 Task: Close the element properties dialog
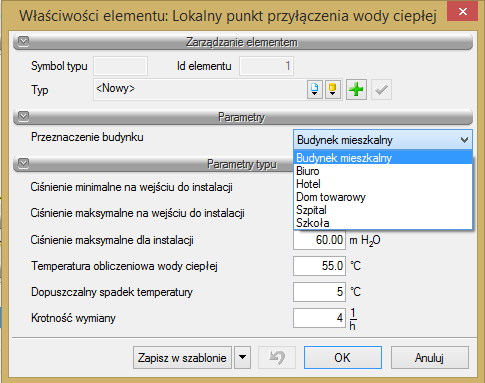point(463,12)
